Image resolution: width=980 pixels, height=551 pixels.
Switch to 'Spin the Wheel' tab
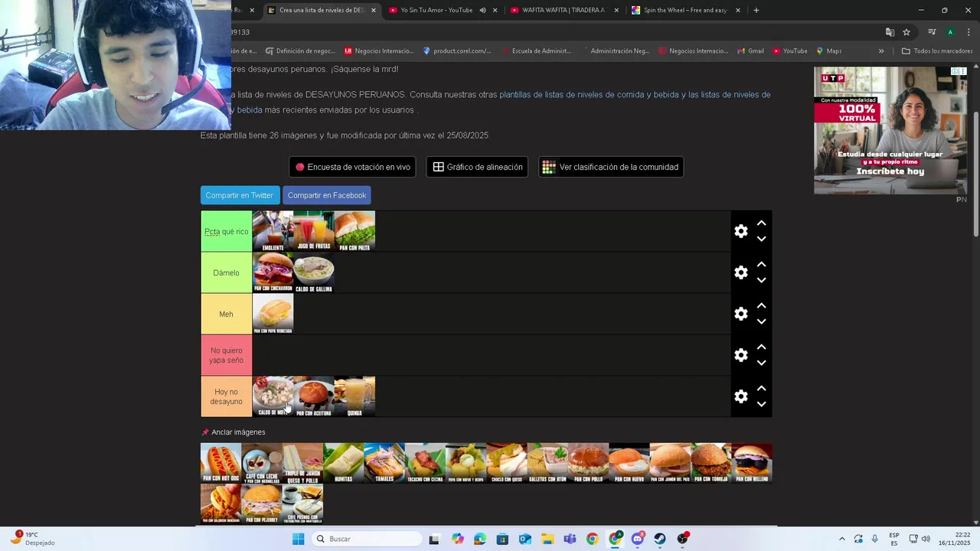685,10
